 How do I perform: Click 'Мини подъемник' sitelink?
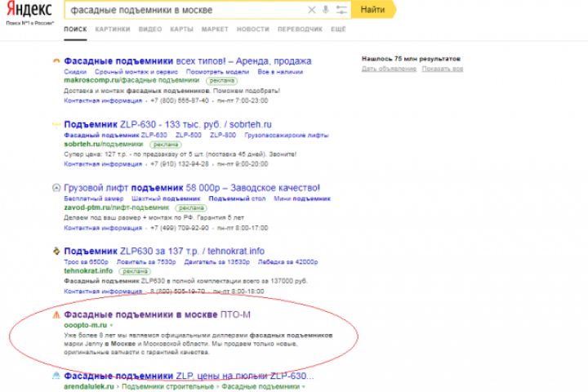(x=302, y=198)
